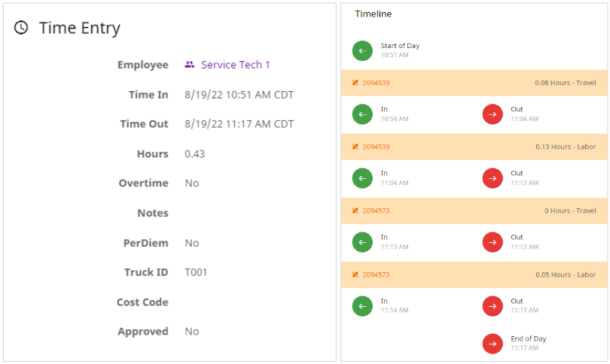Click the wrench icon in the 0.05 Hours Labor row
The height and width of the screenshot is (364, 610).
(x=355, y=275)
